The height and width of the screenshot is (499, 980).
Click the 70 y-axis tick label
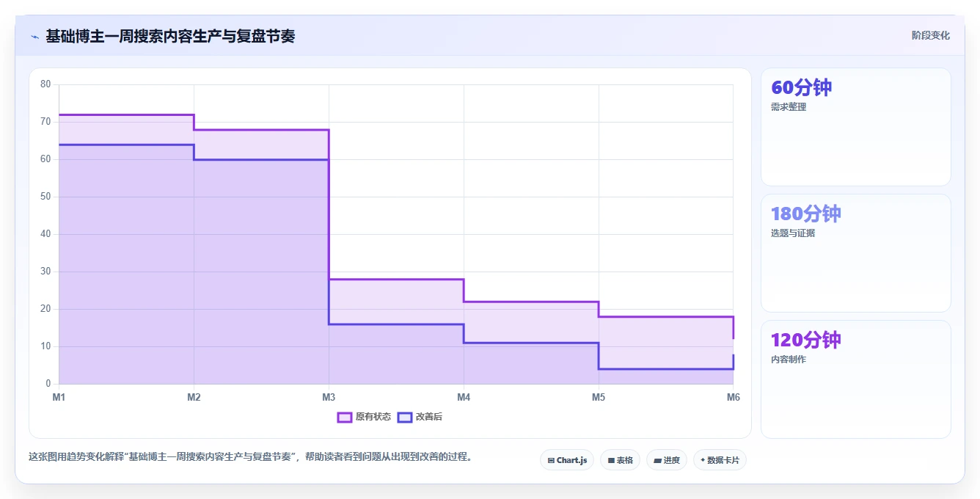point(45,122)
